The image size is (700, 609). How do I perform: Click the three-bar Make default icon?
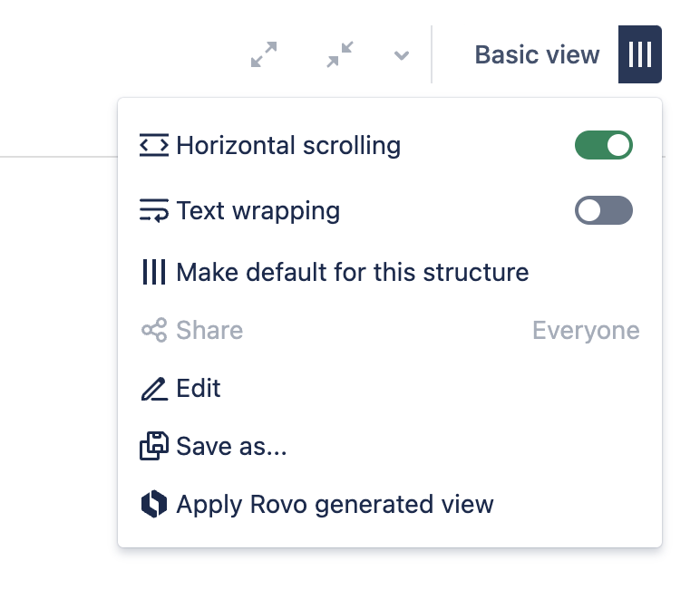click(154, 272)
